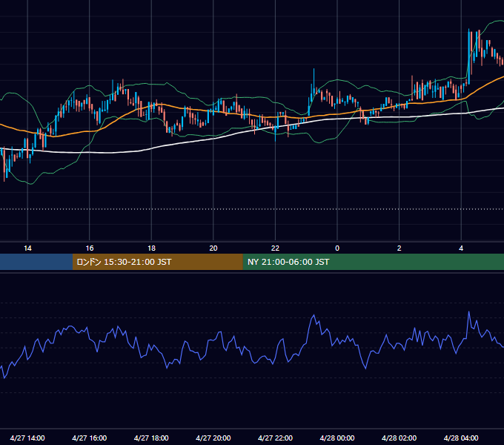The width and height of the screenshot is (504, 445).
Task: Click the 22 hour axis label
Action: click(275, 248)
